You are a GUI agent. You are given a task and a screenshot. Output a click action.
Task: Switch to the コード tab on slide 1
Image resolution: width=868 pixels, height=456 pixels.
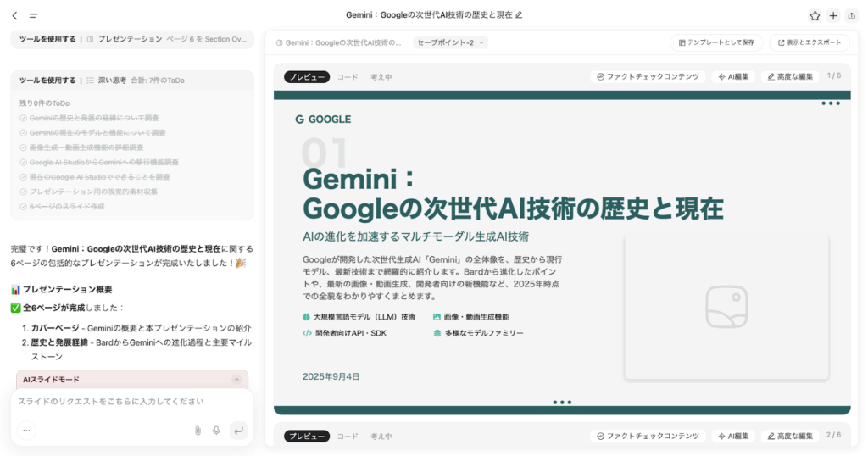click(348, 76)
